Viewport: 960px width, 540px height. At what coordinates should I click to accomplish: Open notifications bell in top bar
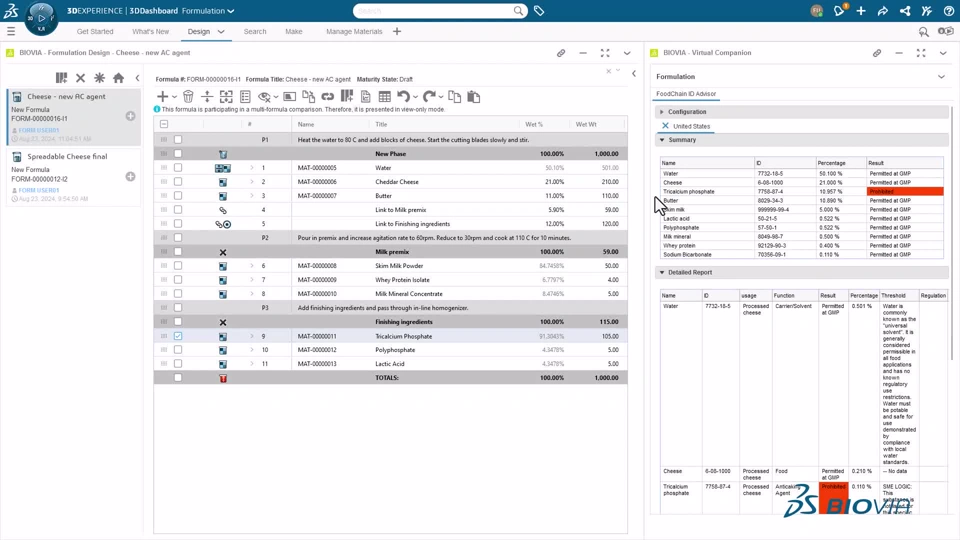pyautogui.click(x=839, y=10)
